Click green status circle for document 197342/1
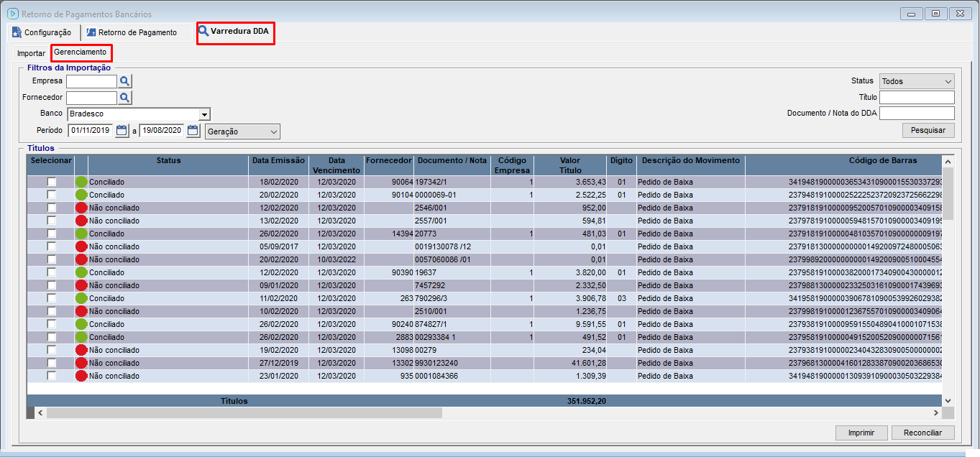980x457 pixels. point(81,183)
